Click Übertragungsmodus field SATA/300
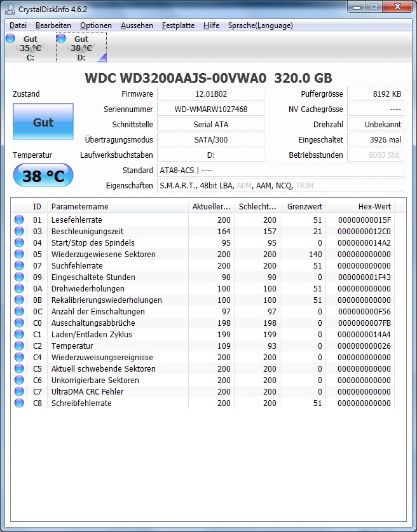The image size is (417, 532). pyautogui.click(x=211, y=140)
